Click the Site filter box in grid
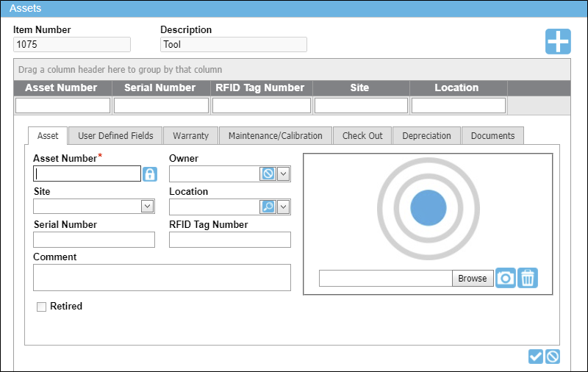The width and height of the screenshot is (588, 372). point(361,105)
